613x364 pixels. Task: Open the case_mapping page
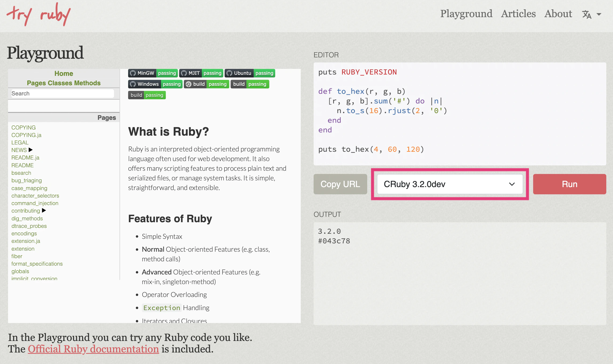tap(29, 188)
